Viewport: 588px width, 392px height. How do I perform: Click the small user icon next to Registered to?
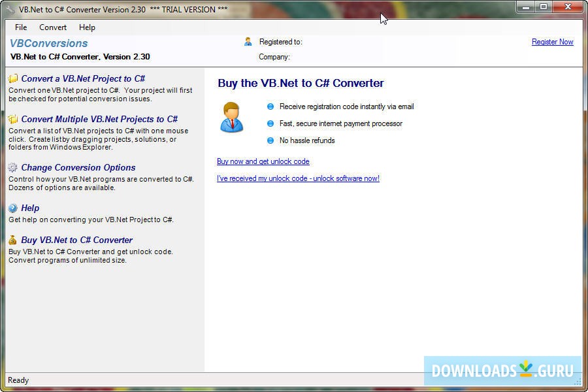248,42
